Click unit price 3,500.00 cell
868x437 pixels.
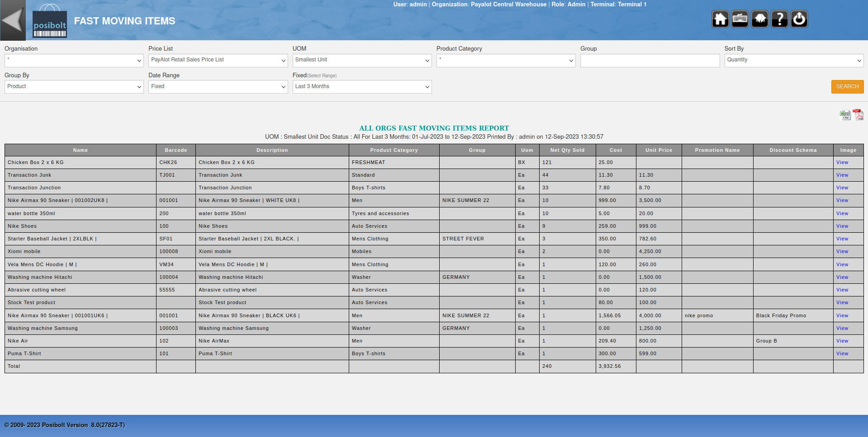pos(659,201)
